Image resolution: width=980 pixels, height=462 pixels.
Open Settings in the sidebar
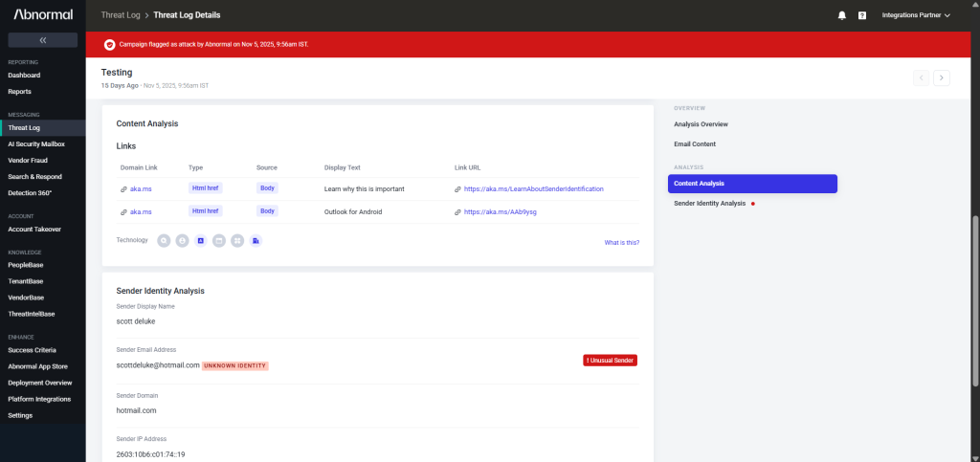(21, 415)
